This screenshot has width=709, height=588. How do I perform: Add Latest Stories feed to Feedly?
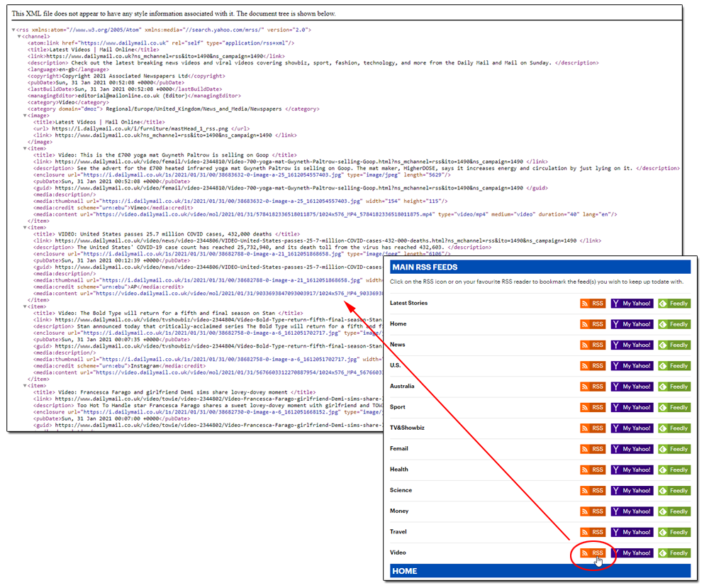[674, 304]
